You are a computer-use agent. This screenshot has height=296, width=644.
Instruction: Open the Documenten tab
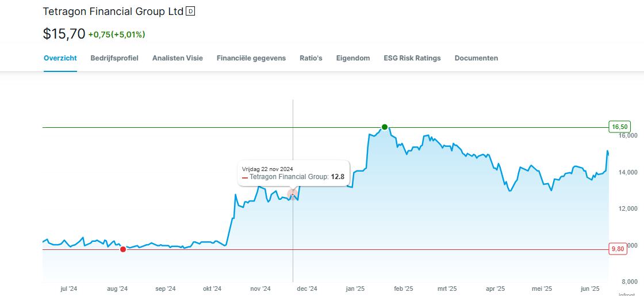click(477, 58)
